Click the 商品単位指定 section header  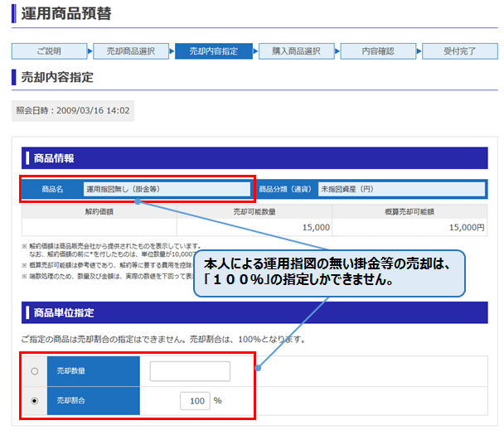(254, 312)
